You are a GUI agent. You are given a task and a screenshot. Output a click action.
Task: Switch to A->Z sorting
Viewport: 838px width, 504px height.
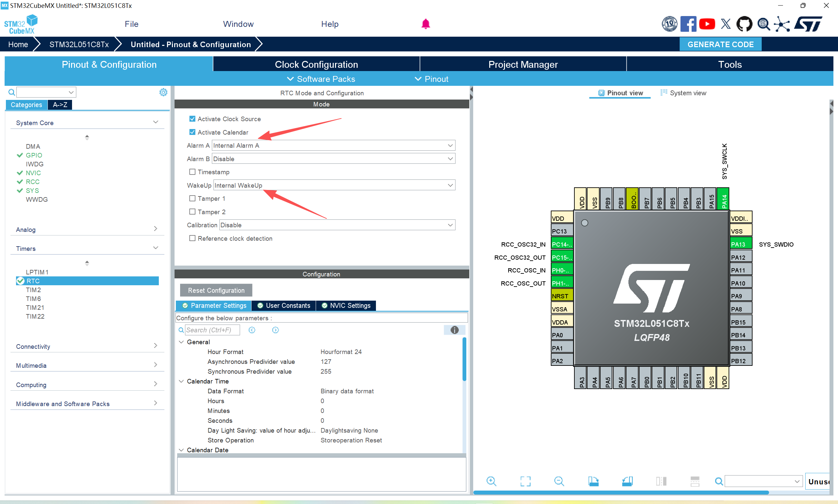[x=60, y=104]
